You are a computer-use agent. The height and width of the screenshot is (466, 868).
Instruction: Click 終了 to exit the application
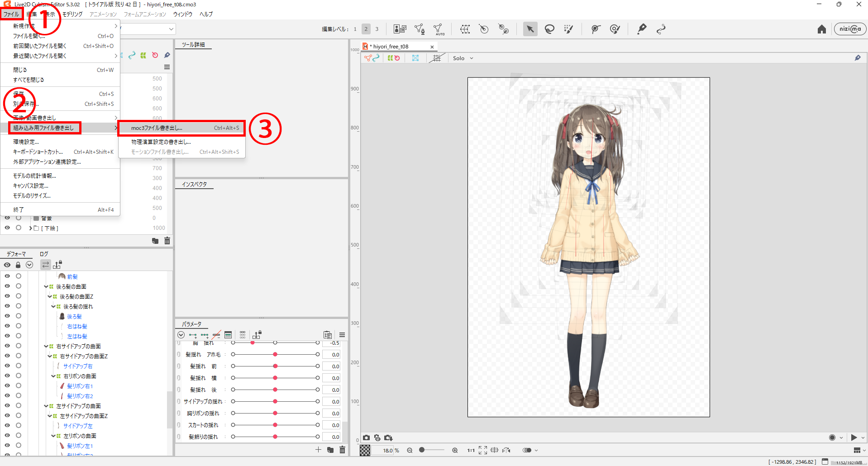click(60, 209)
